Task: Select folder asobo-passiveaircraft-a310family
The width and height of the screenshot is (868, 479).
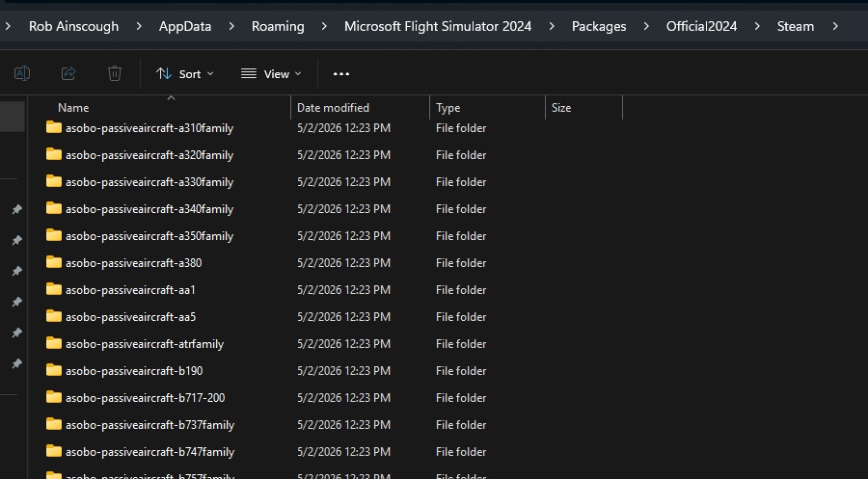Action: click(149, 128)
